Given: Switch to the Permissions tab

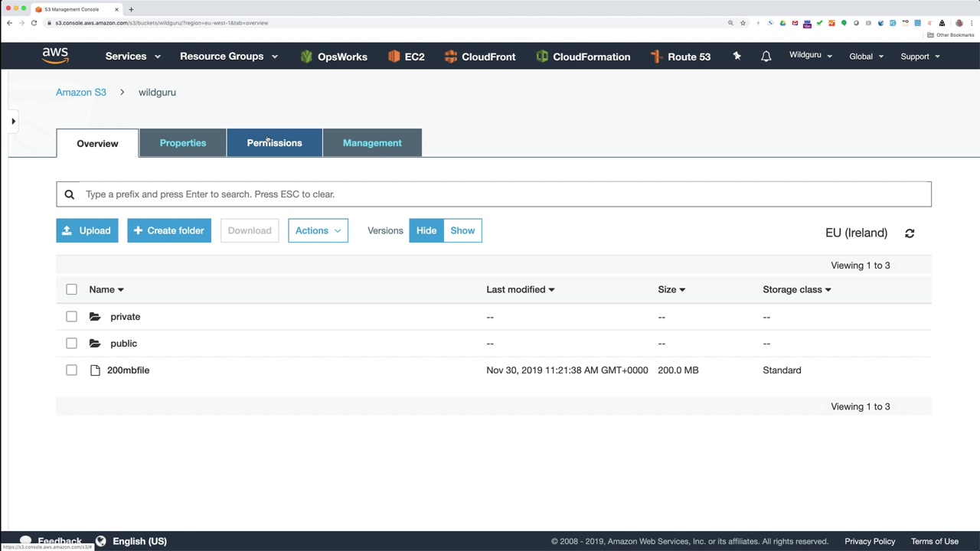Looking at the screenshot, I should click(274, 143).
